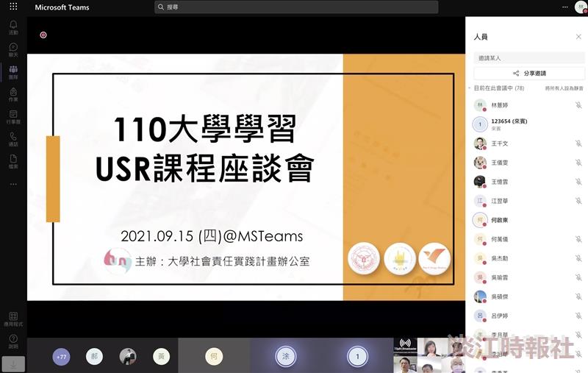Click the download icon at sidebar bottom
The height and width of the screenshot is (373, 588).
(13, 364)
